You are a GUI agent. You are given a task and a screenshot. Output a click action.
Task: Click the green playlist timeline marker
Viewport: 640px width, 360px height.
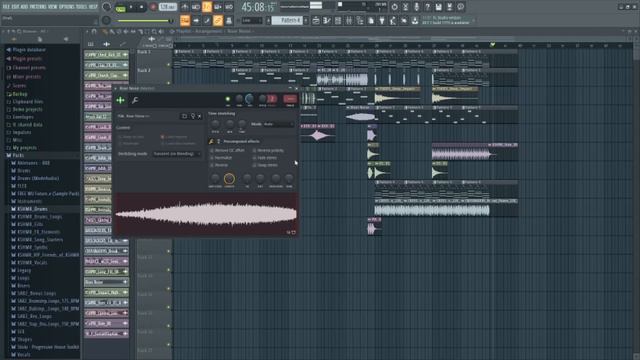pos(493,44)
